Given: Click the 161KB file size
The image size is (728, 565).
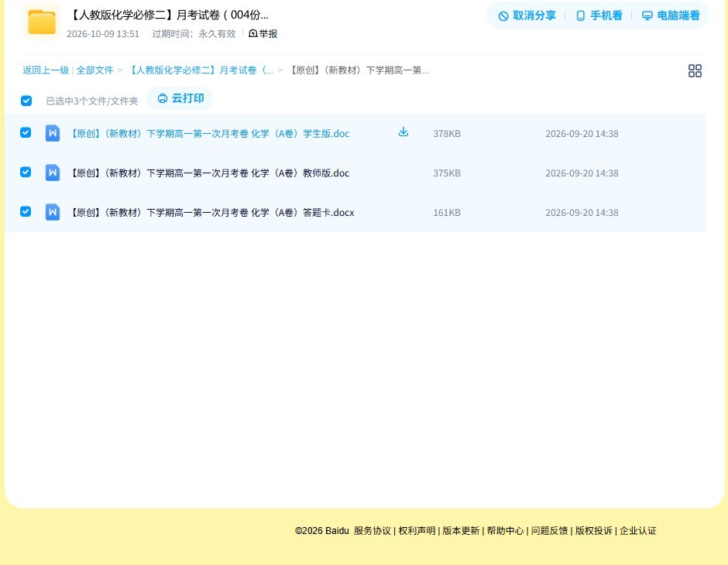Looking at the screenshot, I should [447, 212].
